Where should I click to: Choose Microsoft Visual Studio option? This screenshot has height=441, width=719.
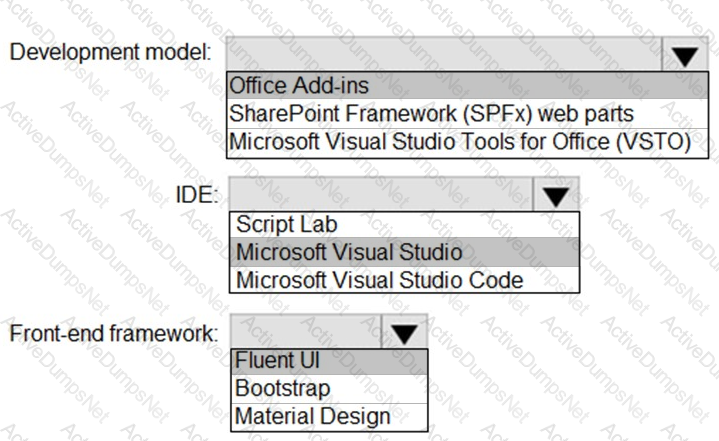(349, 252)
